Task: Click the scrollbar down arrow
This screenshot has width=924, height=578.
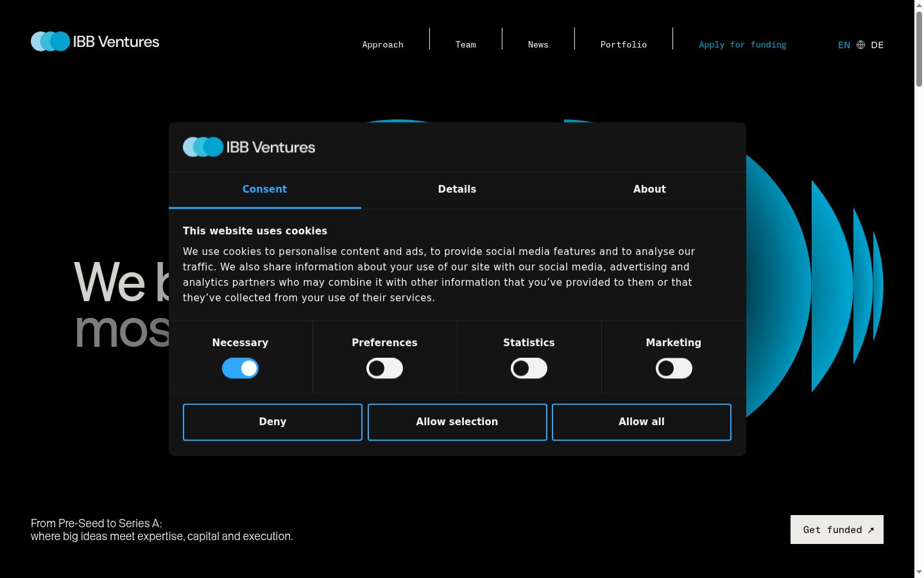Action: [x=919, y=572]
